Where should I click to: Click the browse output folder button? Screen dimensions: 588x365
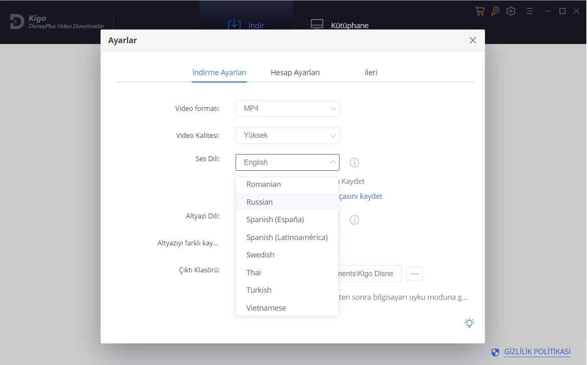tap(414, 274)
